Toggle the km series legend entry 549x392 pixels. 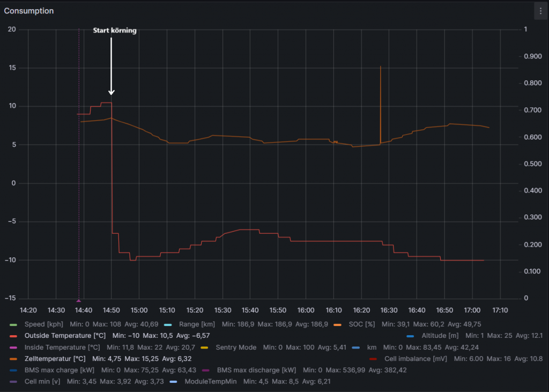click(372, 347)
